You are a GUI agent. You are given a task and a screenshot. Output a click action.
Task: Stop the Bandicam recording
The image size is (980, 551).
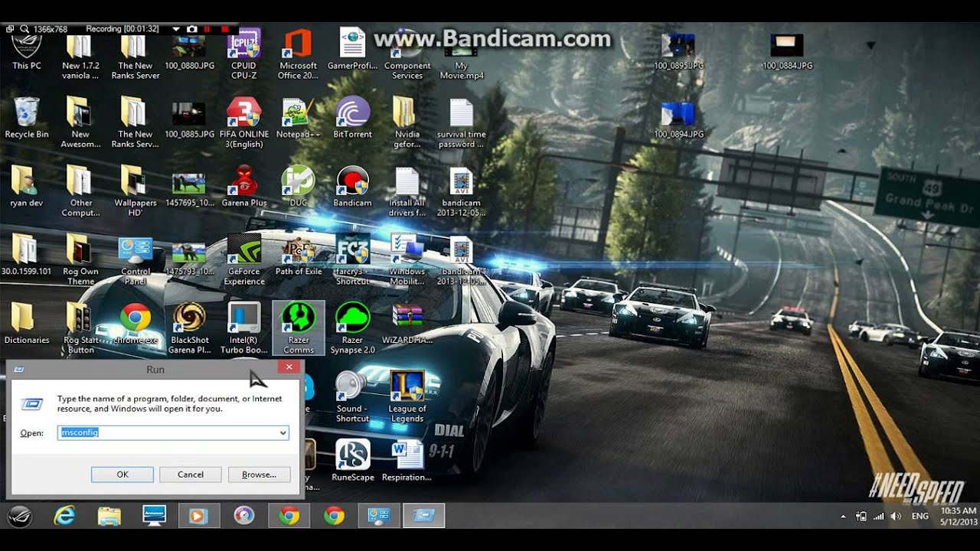225,29
